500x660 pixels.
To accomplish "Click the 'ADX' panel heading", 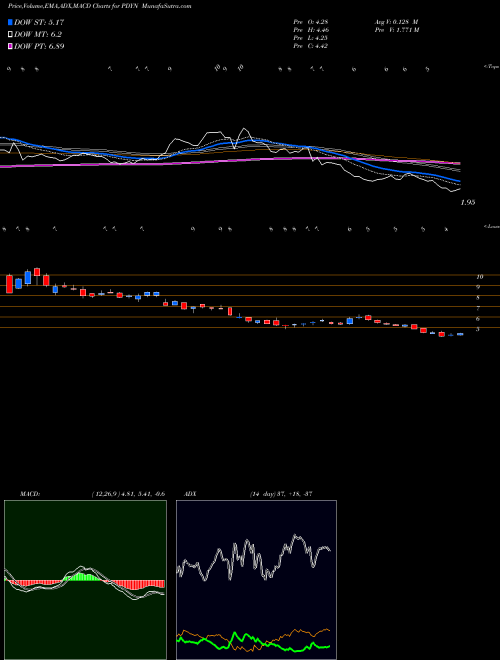I will pyautogui.click(x=190, y=493).
